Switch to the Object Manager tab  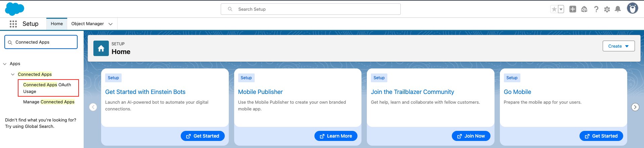point(88,24)
